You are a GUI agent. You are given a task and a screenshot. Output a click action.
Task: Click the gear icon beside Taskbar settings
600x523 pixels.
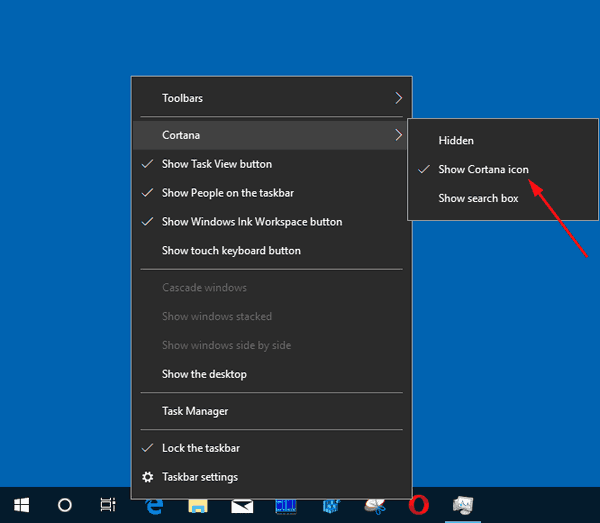(x=148, y=477)
